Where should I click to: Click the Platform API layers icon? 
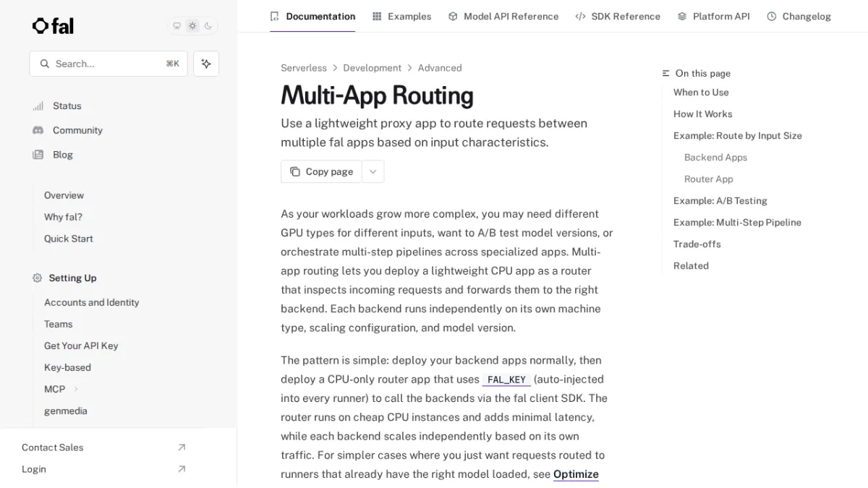coord(682,16)
